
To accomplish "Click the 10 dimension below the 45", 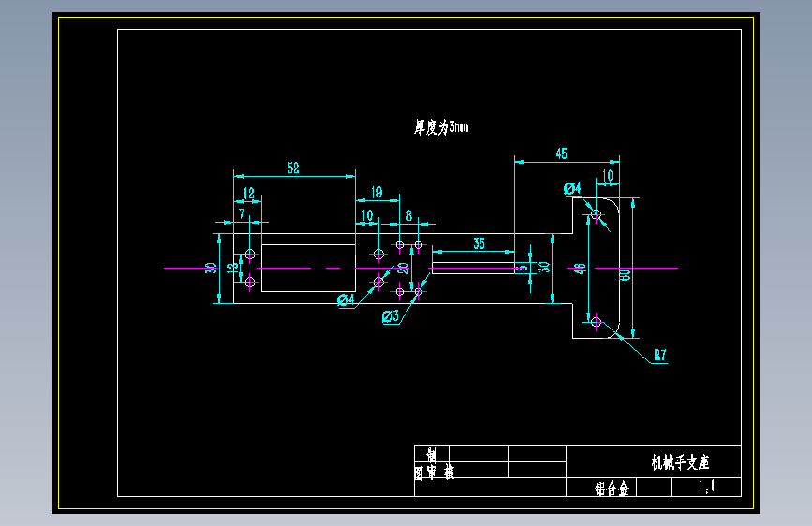I will (608, 176).
